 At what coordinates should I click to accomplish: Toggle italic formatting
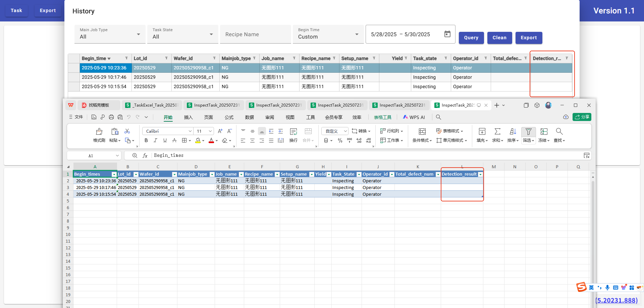tap(155, 140)
